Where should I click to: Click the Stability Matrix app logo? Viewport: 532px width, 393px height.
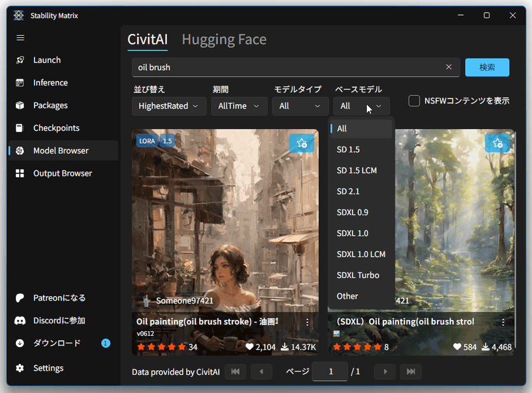pyautogui.click(x=19, y=15)
